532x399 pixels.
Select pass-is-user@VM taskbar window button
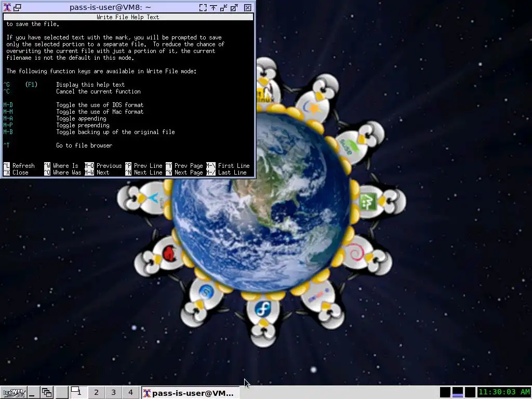(190, 393)
